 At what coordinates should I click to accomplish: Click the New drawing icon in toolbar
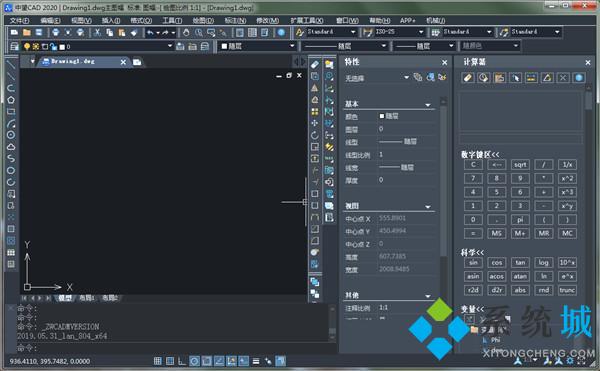[x=14, y=33]
